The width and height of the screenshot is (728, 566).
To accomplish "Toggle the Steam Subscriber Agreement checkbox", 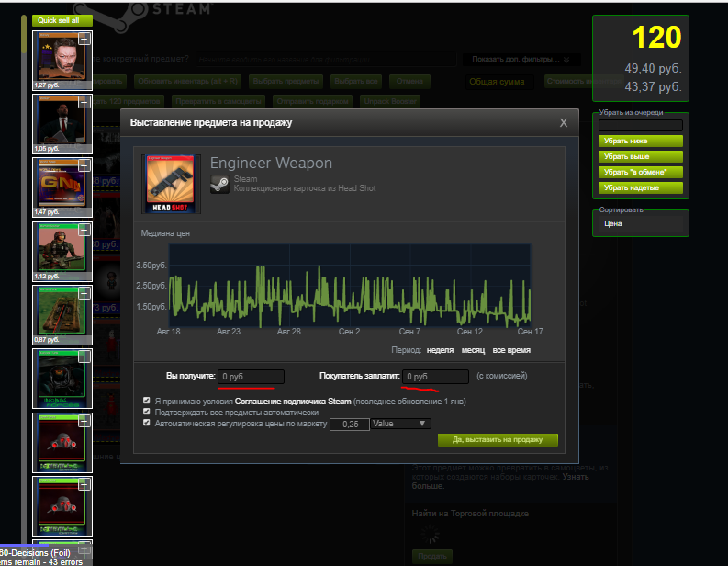I will pyautogui.click(x=147, y=401).
